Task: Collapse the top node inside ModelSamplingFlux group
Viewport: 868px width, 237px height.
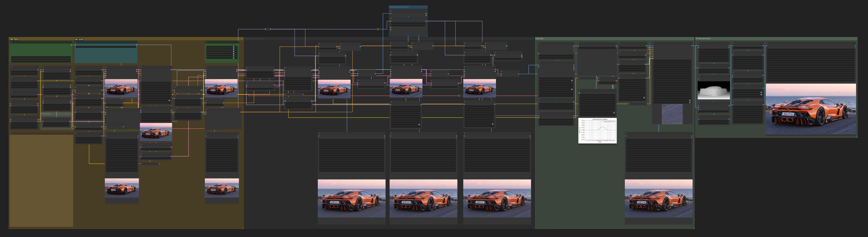Action: point(391,11)
